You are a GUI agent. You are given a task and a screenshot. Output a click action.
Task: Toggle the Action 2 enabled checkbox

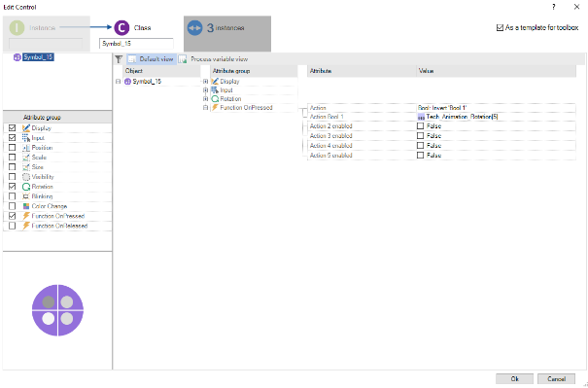coord(421,126)
